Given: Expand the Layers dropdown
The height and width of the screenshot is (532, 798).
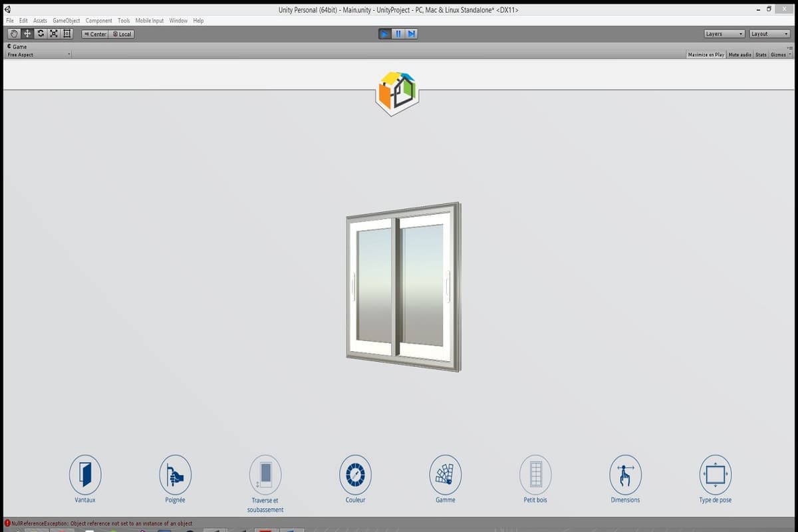Looking at the screenshot, I should 724,34.
